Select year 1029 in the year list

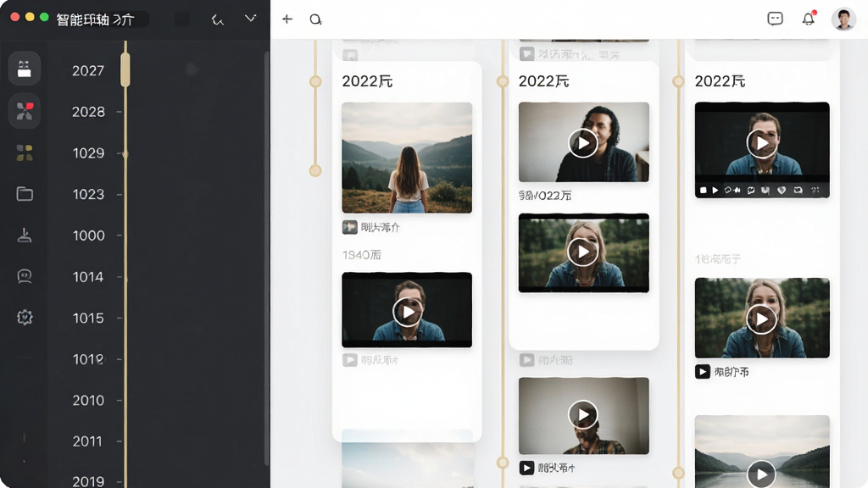[88, 153]
